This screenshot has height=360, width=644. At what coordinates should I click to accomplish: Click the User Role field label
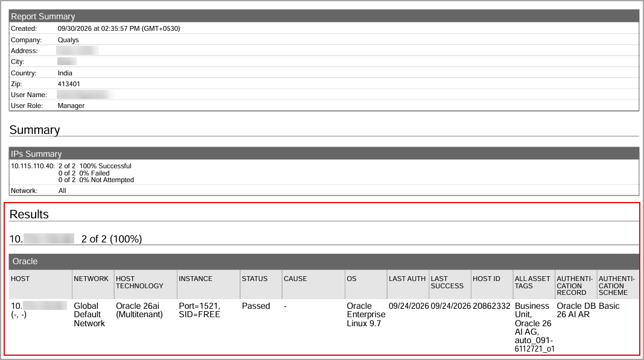click(x=27, y=106)
